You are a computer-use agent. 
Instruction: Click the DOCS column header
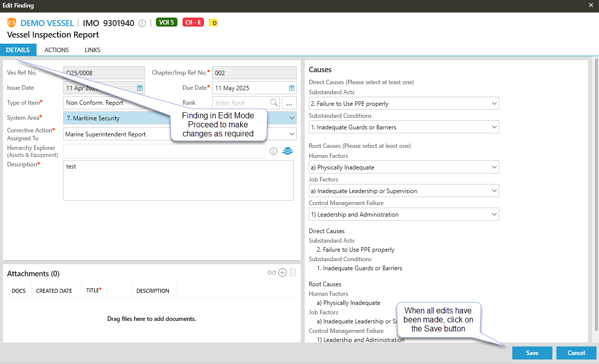[x=19, y=291]
